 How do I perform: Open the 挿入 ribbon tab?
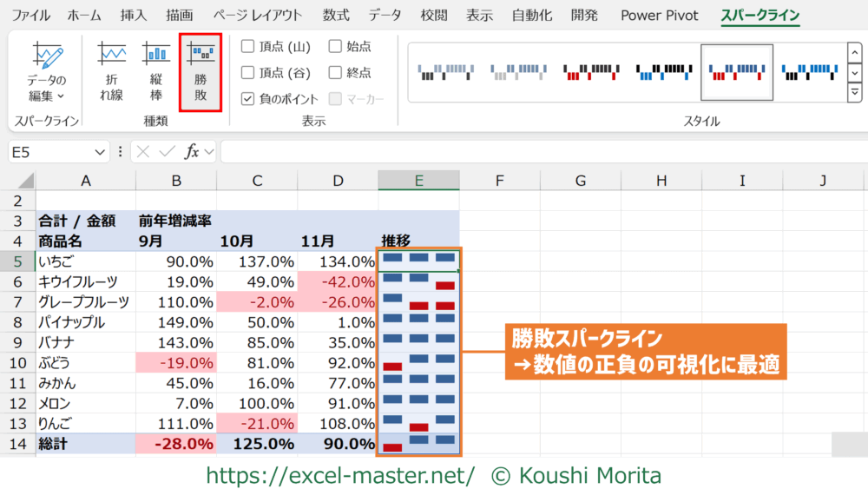pos(133,15)
